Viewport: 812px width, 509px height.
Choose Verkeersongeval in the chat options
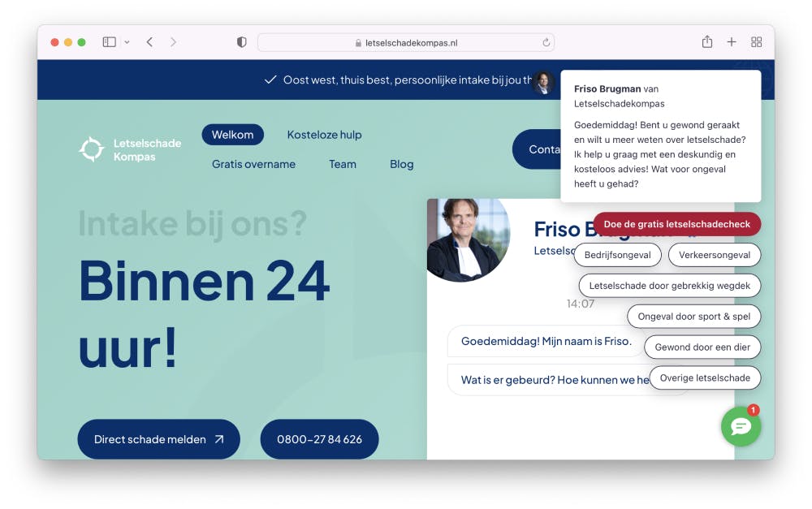pyautogui.click(x=715, y=255)
